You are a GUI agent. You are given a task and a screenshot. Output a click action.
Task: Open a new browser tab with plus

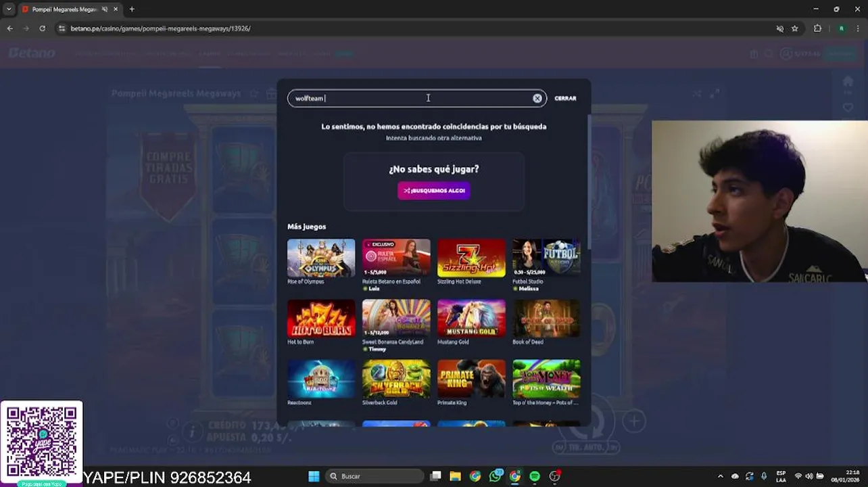point(132,9)
